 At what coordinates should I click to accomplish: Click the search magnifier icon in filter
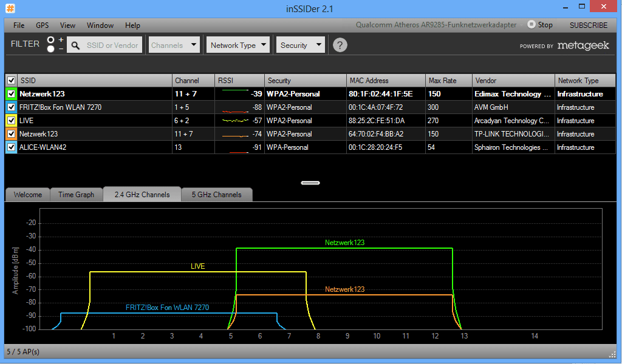tap(75, 45)
